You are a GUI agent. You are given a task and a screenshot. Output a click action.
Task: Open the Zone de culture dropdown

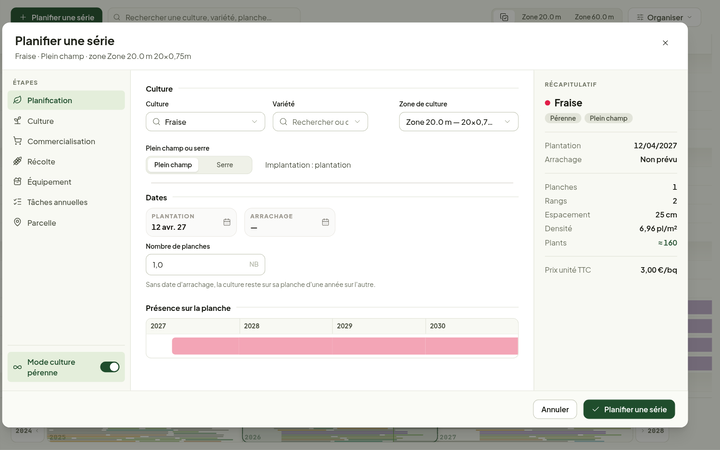459,122
